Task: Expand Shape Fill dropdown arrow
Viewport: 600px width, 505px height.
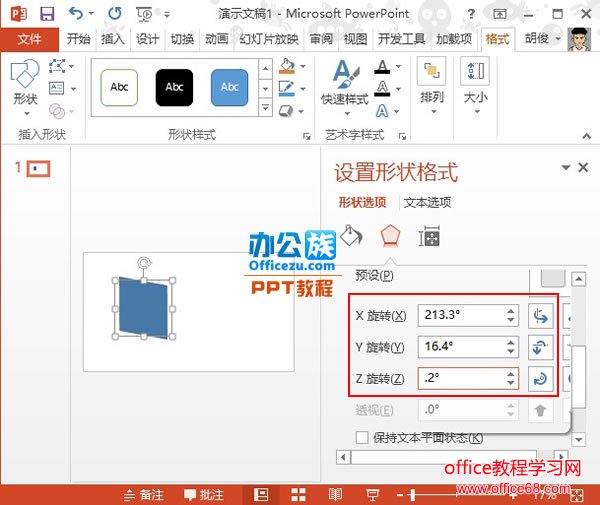Action: pos(303,66)
